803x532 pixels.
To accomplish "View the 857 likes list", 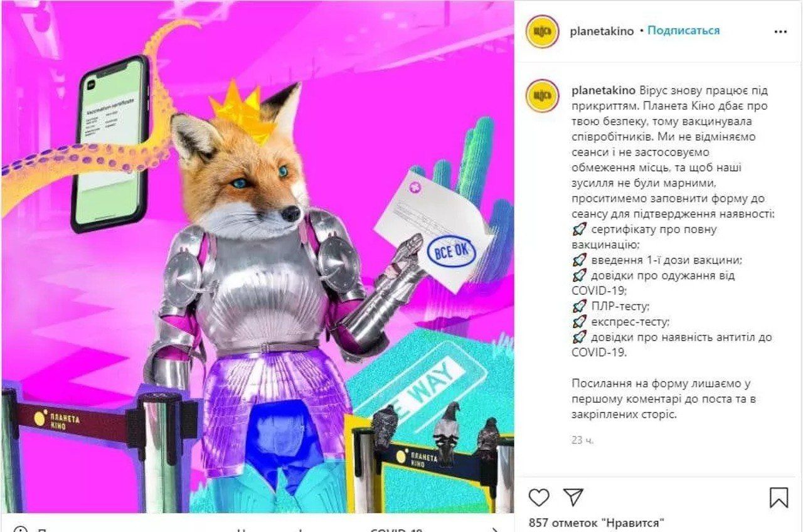I will 596,523.
